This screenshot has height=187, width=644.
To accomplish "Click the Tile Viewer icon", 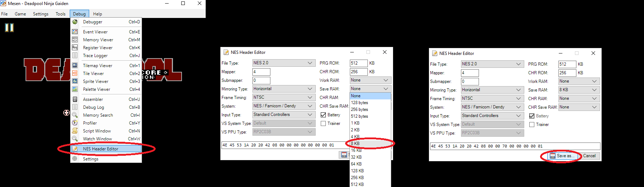I will point(75,73).
